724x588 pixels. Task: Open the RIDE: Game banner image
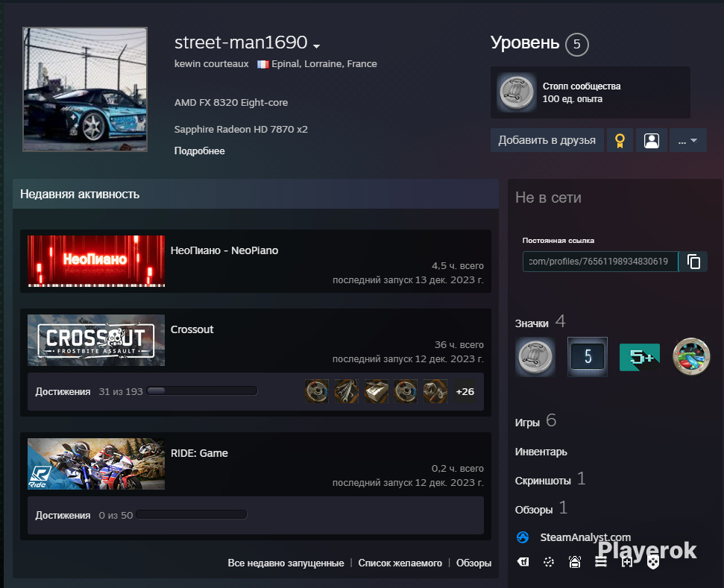96,464
